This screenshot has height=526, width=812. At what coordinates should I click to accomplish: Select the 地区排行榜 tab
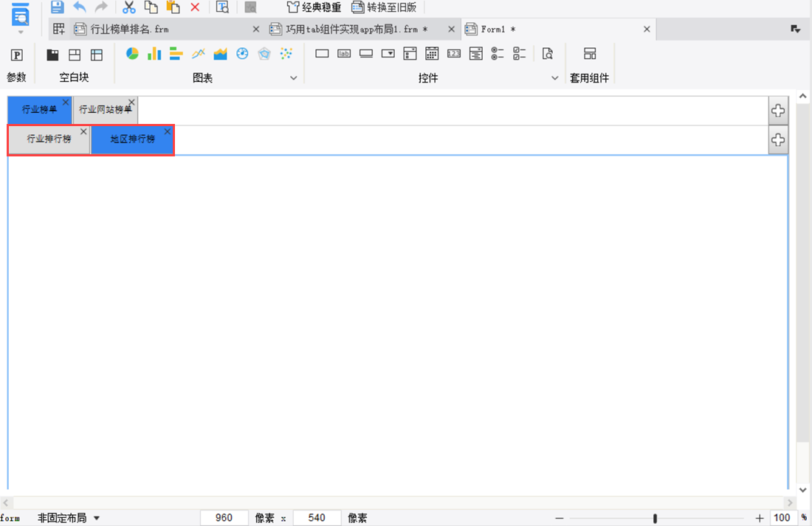[132, 139]
